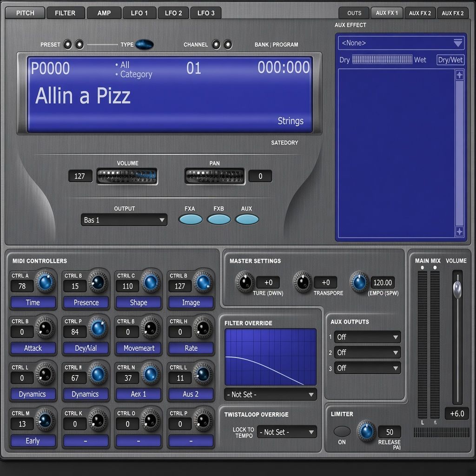The image size is (476, 476).
Task: Switch to the FILTER tab
Action: [65, 13]
